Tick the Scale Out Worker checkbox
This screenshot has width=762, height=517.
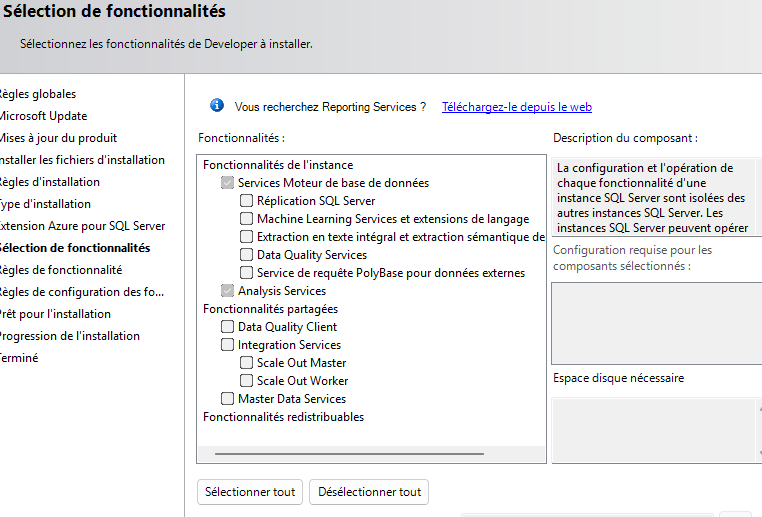[x=247, y=381]
